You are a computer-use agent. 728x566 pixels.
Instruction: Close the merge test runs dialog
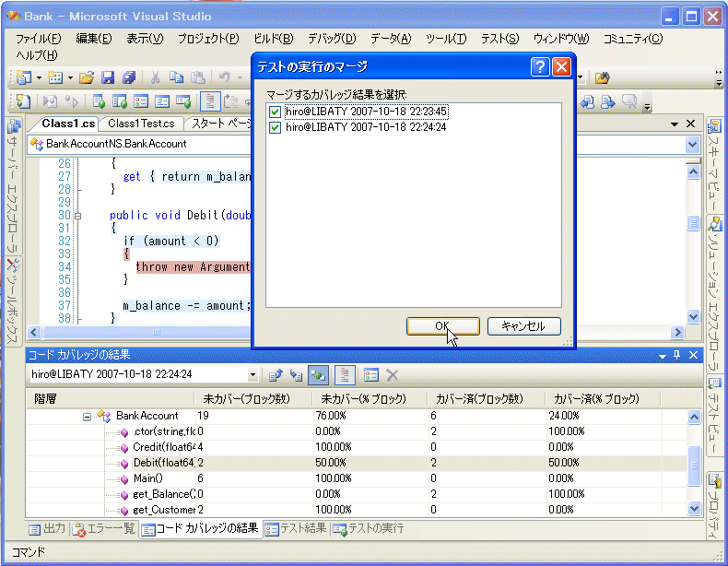(561, 67)
